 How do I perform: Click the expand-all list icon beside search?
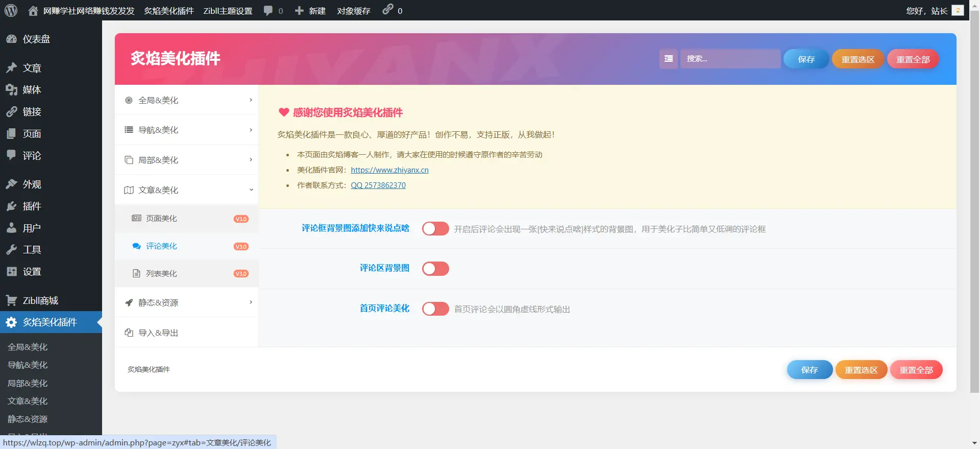tap(668, 59)
